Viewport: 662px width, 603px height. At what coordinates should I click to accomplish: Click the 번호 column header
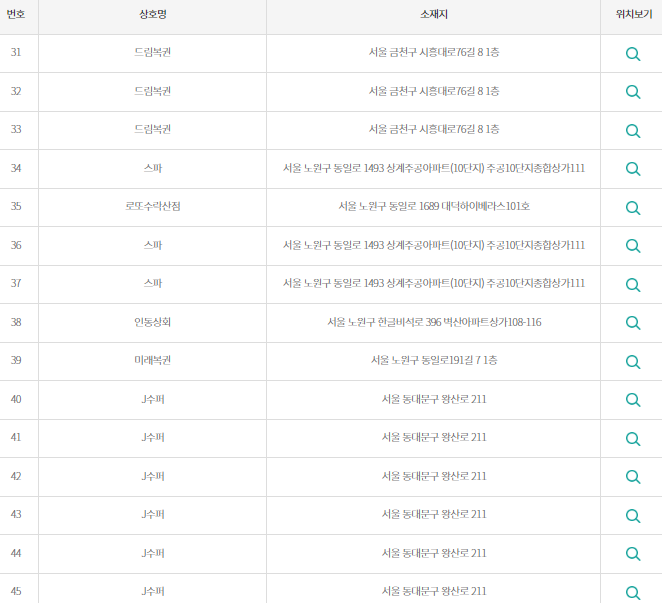tap(16, 14)
